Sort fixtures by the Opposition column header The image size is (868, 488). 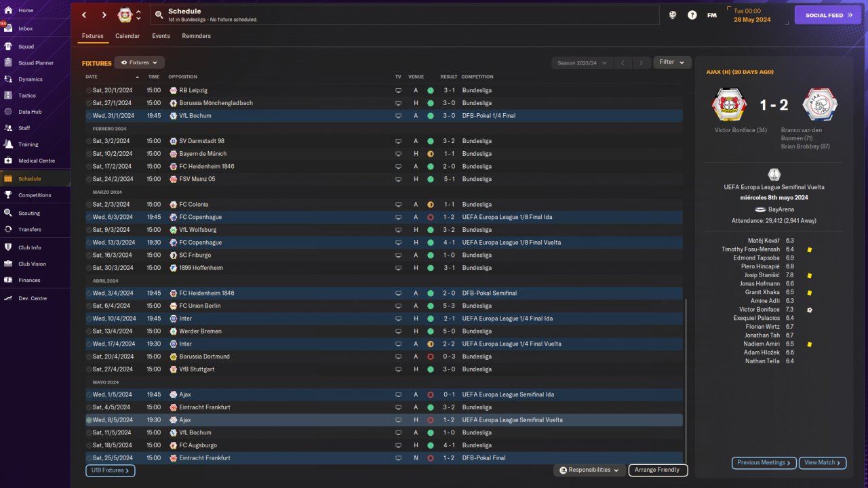(x=182, y=77)
